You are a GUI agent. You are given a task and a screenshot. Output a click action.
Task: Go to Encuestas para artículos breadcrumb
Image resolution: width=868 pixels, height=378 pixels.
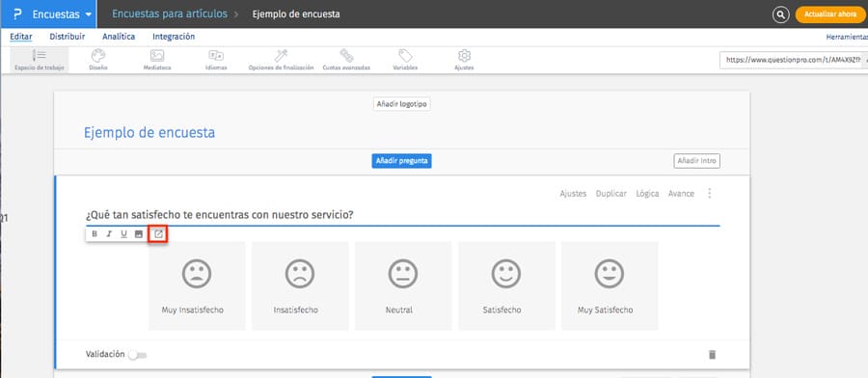170,14
